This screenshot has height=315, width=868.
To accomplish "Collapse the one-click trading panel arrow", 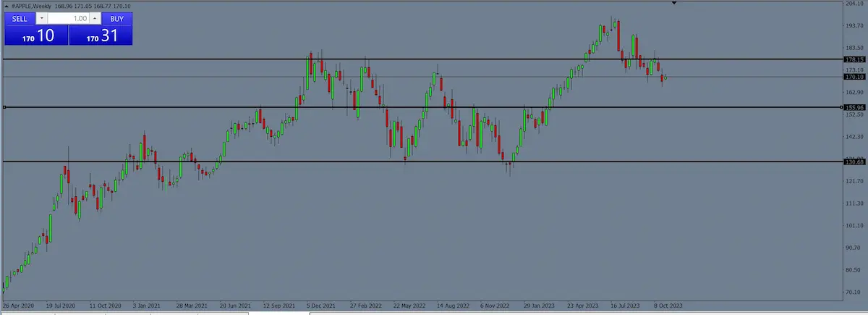I will click(6, 6).
